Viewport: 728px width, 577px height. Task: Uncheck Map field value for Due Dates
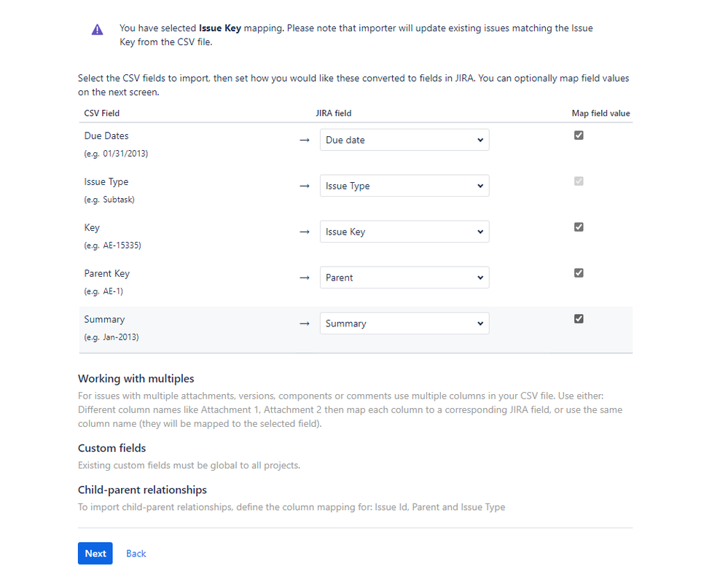tap(579, 135)
